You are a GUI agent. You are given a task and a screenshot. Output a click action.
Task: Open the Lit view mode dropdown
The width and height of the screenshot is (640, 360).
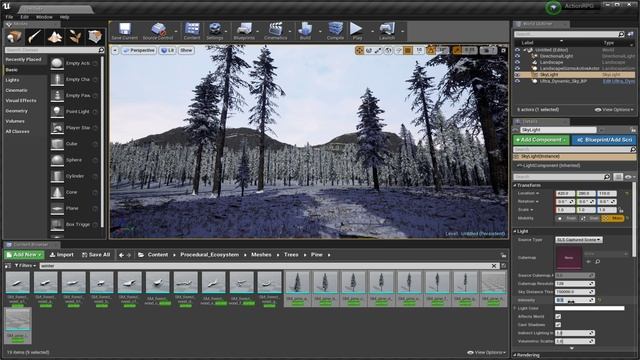pos(167,50)
